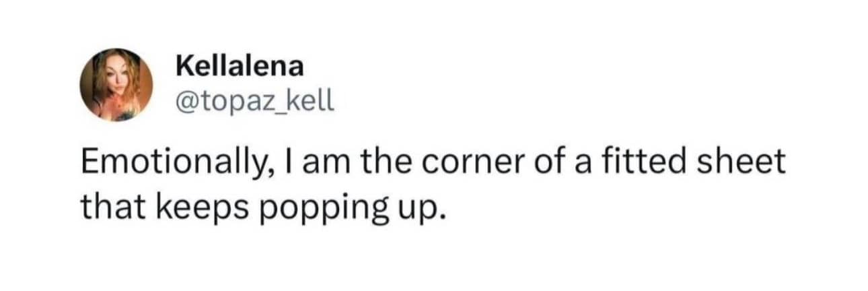Click the display name Kellalena

[239, 66]
